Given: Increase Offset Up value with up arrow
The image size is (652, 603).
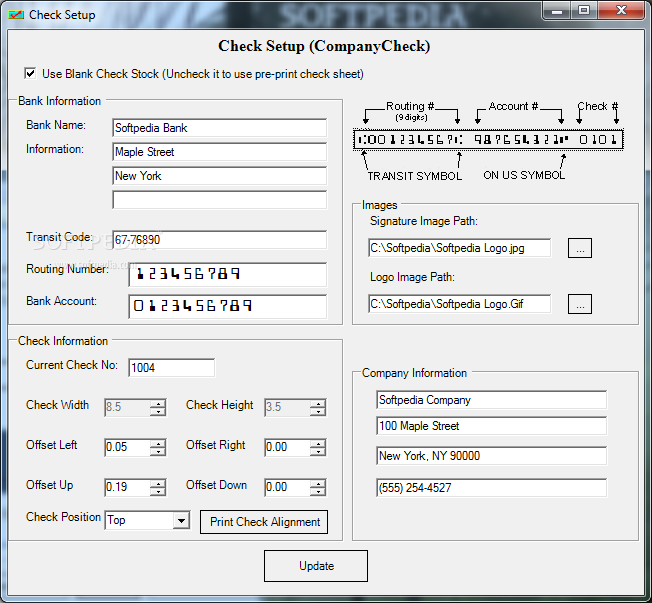Looking at the screenshot, I should [158, 483].
